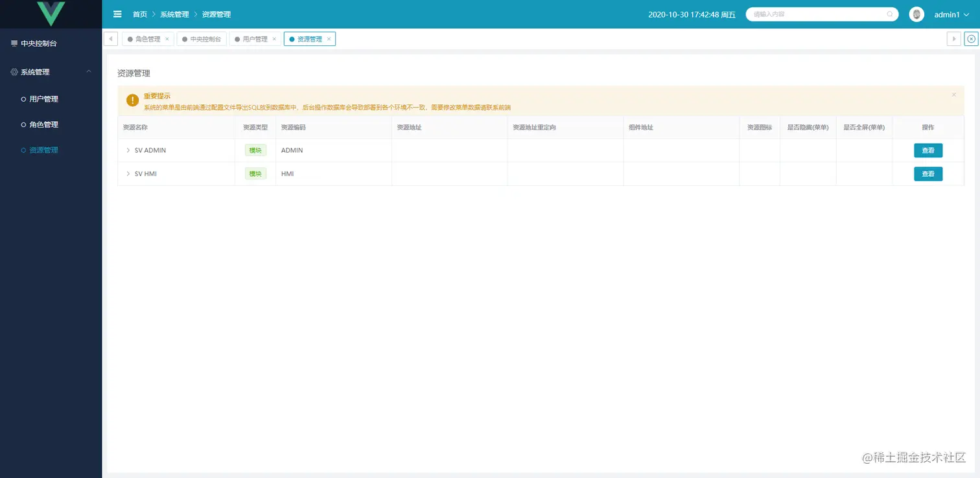980x478 pixels.
Task: Click 查看 button for SV HMI
Action: pyautogui.click(x=928, y=174)
